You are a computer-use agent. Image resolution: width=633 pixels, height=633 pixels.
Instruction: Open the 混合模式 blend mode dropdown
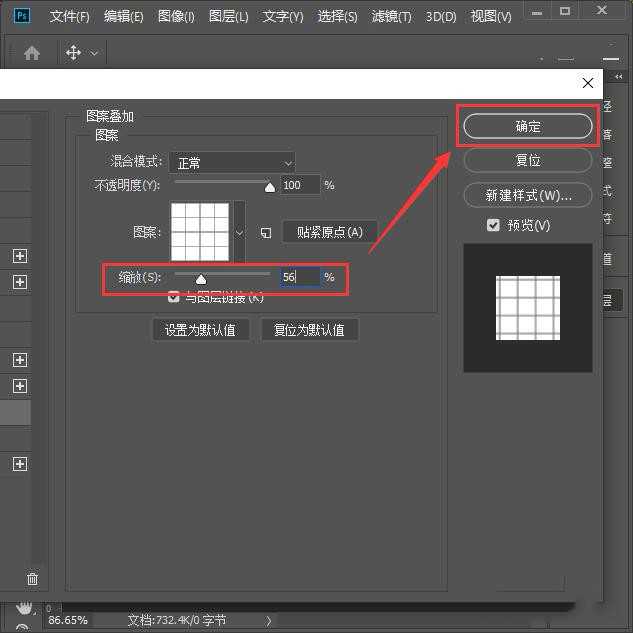pyautogui.click(x=232, y=162)
